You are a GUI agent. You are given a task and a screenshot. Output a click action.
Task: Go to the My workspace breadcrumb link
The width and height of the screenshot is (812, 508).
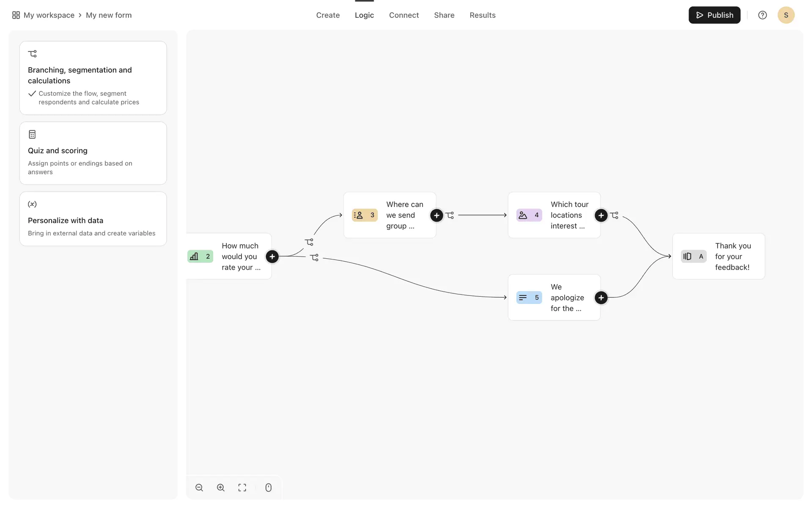pos(49,15)
